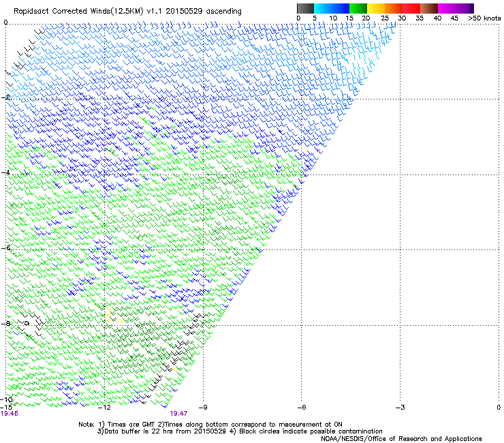Click the orange 25–30 knots legend segment

click(394, 8)
